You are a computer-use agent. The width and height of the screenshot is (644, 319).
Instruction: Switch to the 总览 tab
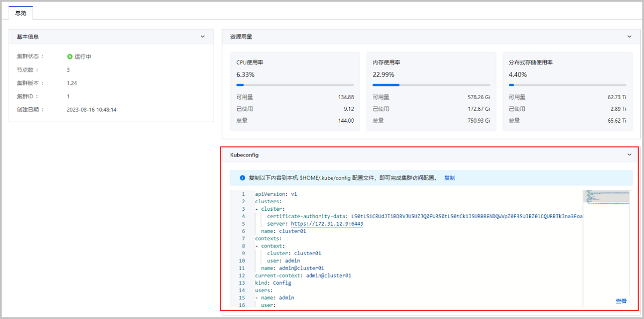21,12
